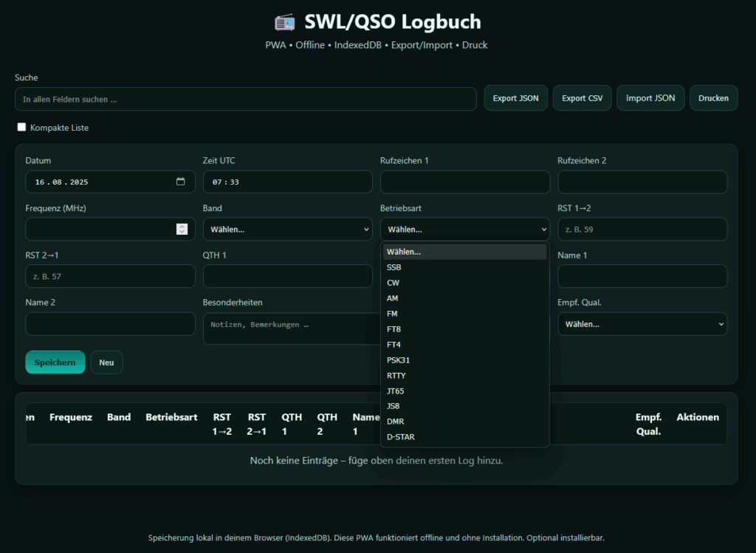Screen dimensions: 756x553
Task: Select D-STAR mode option
Action: point(401,437)
